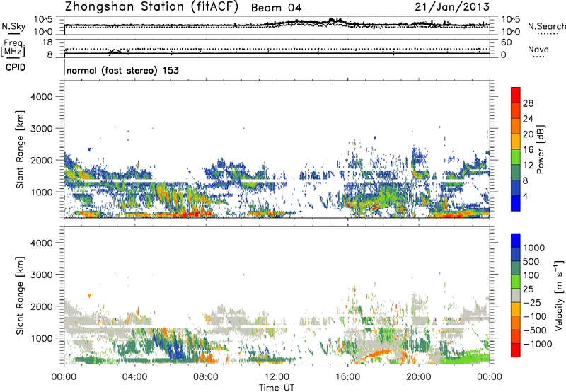The height and width of the screenshot is (392, 566).
Task: Click the Zhongshan Station (fitACF) title
Action: point(151,7)
